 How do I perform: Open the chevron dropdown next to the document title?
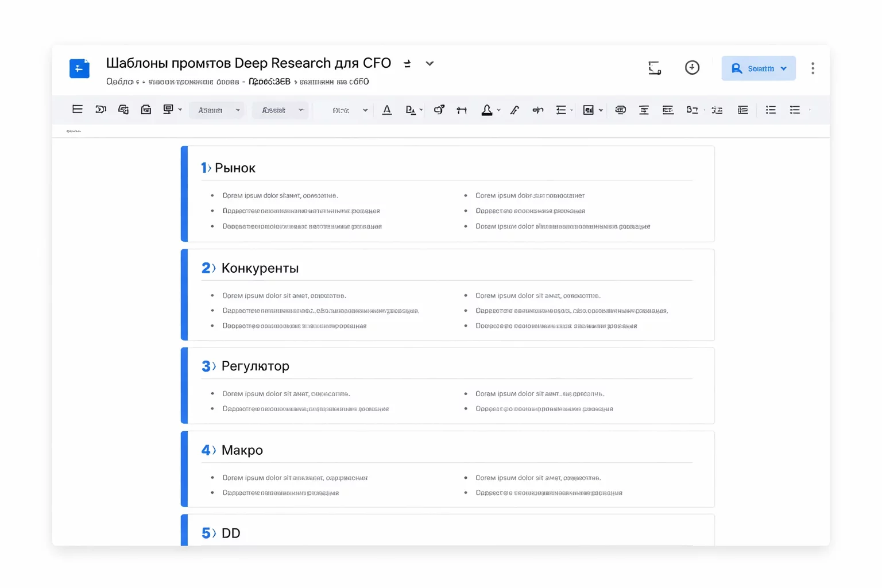click(430, 64)
